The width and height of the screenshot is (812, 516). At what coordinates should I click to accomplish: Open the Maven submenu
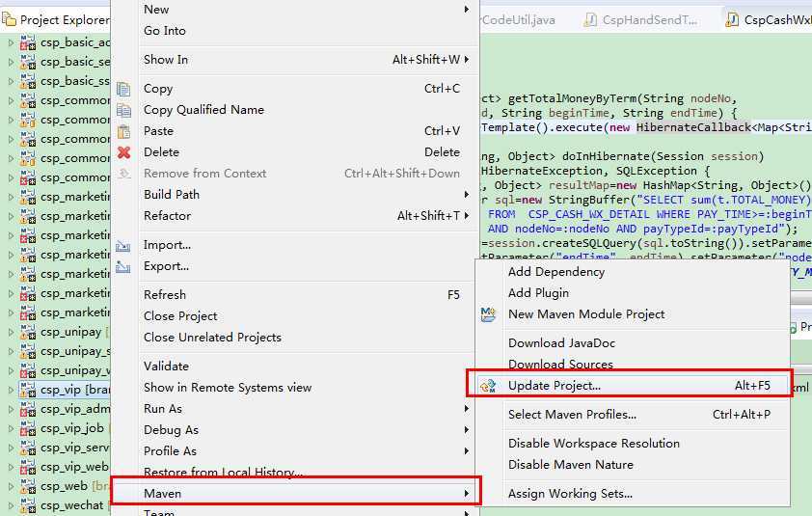tap(293, 494)
